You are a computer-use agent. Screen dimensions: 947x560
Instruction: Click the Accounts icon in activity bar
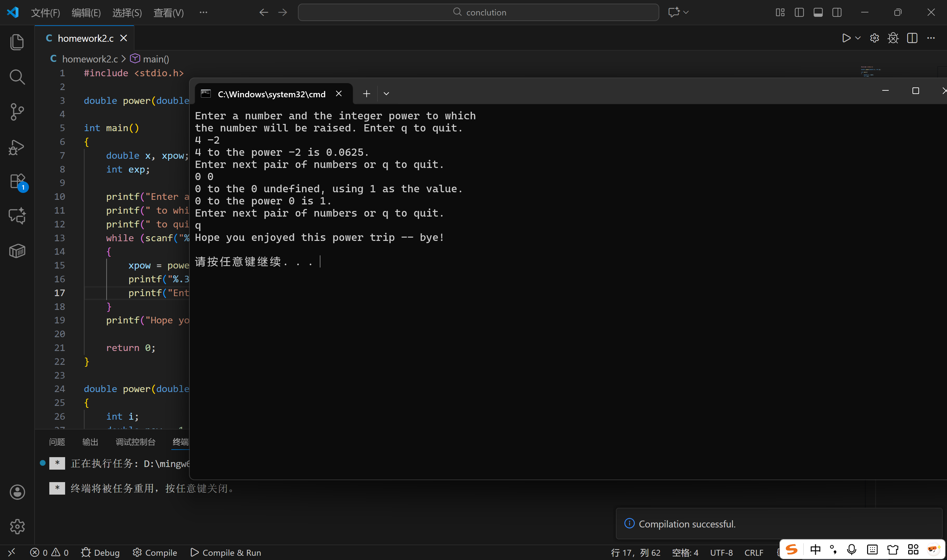point(17,492)
